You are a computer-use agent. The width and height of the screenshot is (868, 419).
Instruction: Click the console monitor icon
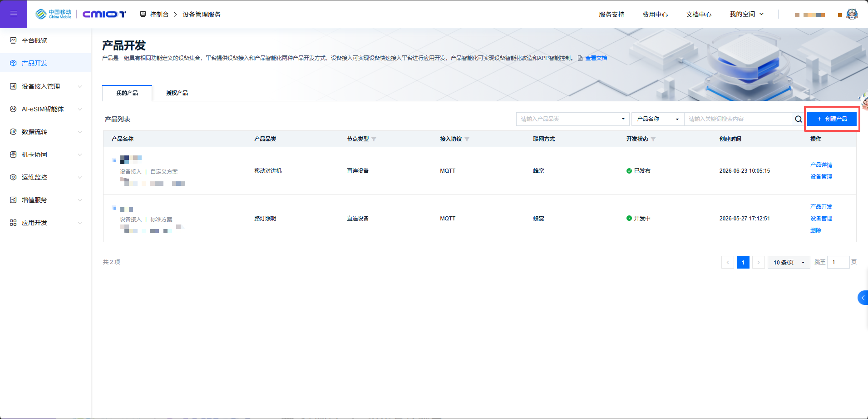click(x=143, y=14)
